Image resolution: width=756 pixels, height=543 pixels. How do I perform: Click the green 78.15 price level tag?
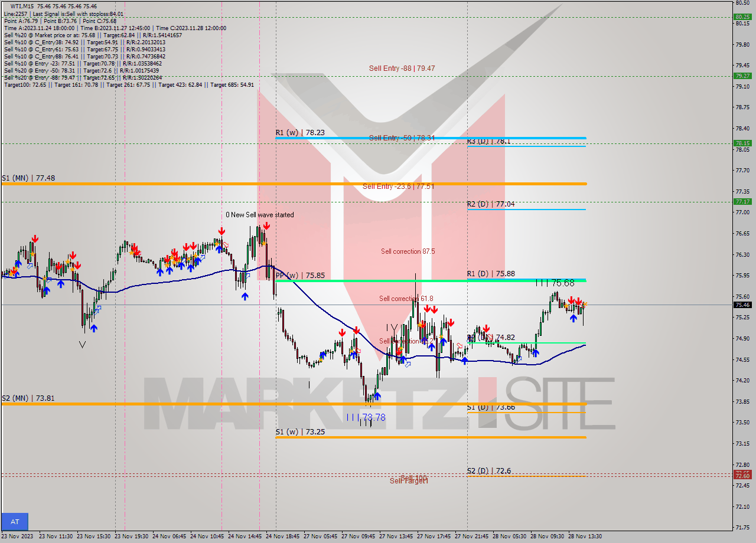click(x=742, y=143)
